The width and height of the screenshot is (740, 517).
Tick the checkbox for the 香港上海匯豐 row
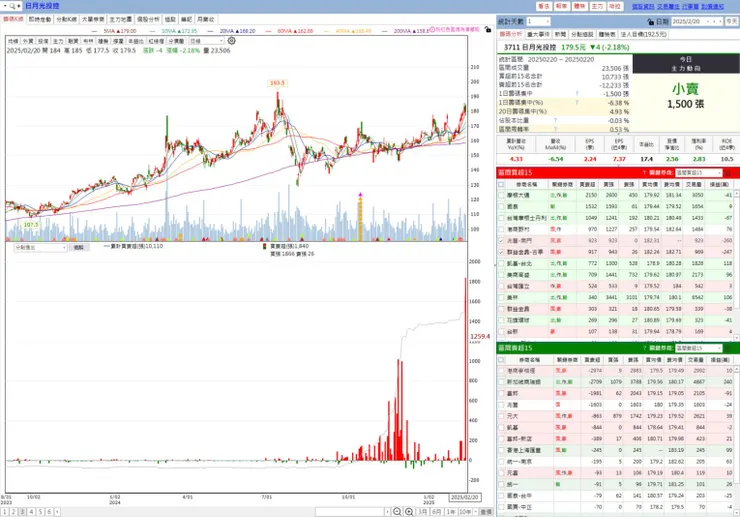coord(501,450)
